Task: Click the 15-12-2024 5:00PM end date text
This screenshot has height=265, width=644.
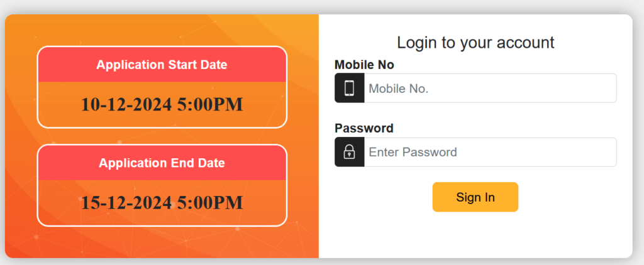Action: (162, 203)
